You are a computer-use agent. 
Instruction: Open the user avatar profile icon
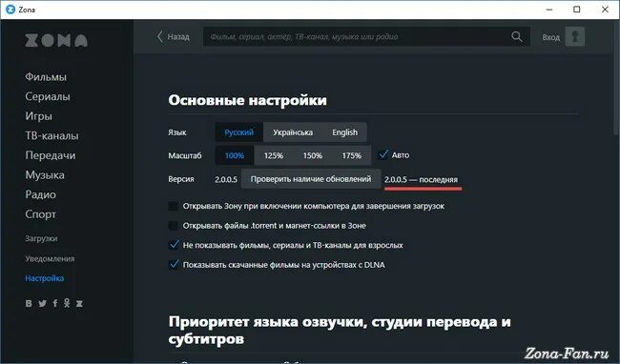(x=575, y=37)
